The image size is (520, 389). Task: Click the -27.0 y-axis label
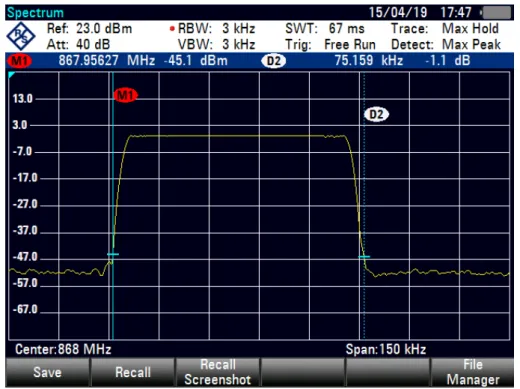click(x=25, y=204)
